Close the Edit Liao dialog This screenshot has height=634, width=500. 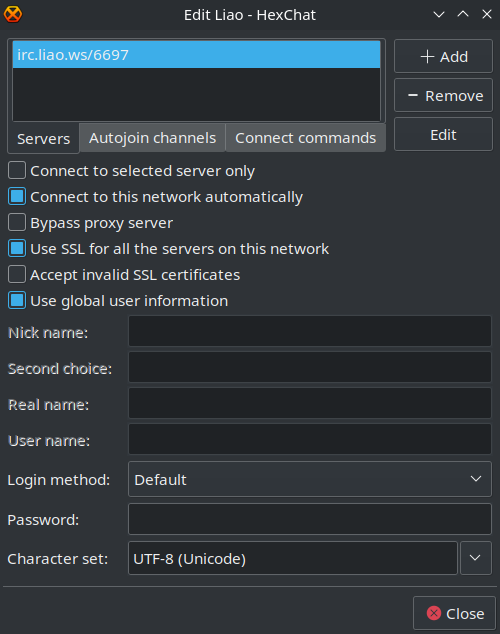(x=454, y=613)
